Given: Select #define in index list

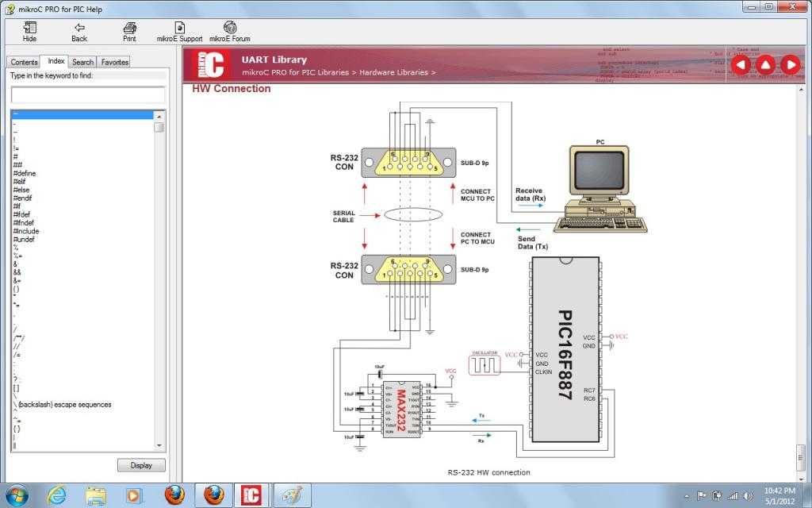Looking at the screenshot, I should pyautogui.click(x=25, y=173).
